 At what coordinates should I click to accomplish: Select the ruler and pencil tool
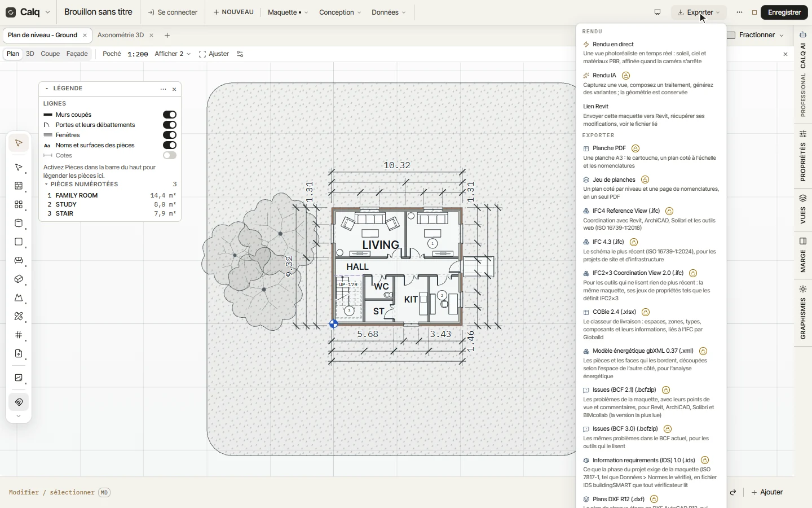click(x=19, y=317)
